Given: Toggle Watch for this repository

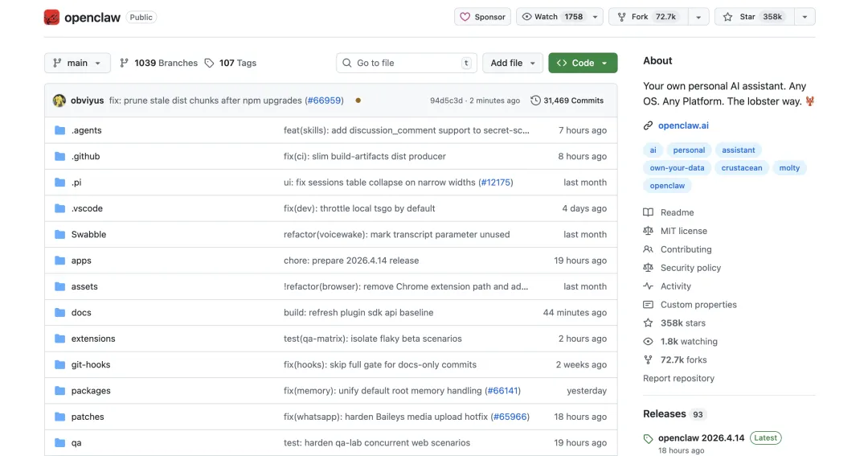Looking at the screenshot, I should tap(551, 17).
